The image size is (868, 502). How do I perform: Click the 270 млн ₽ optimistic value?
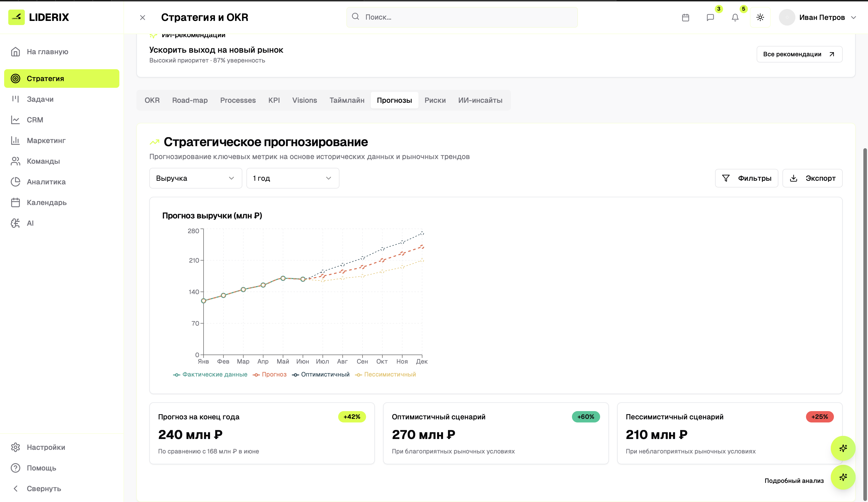tap(424, 435)
